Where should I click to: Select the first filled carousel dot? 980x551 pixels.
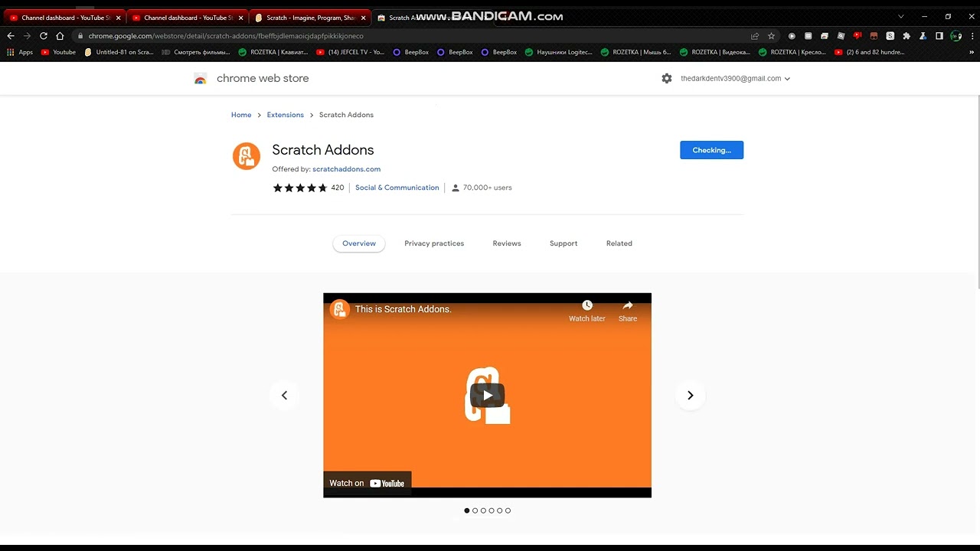click(x=466, y=510)
